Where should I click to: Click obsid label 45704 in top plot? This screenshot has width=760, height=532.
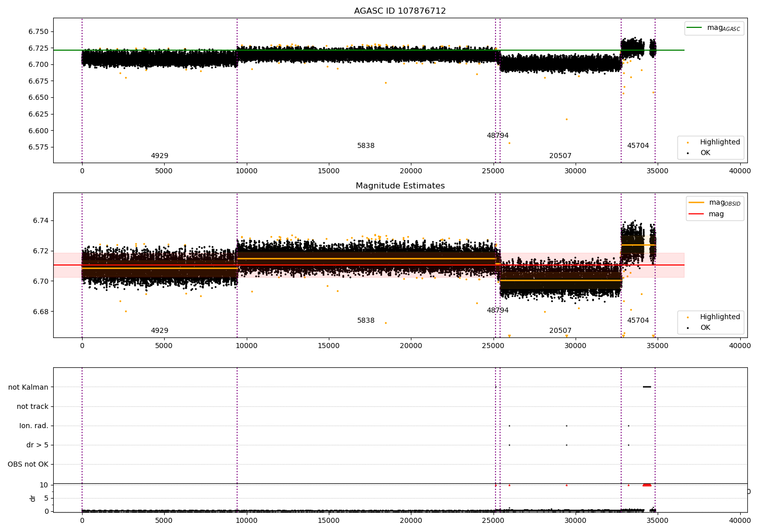tap(638, 146)
